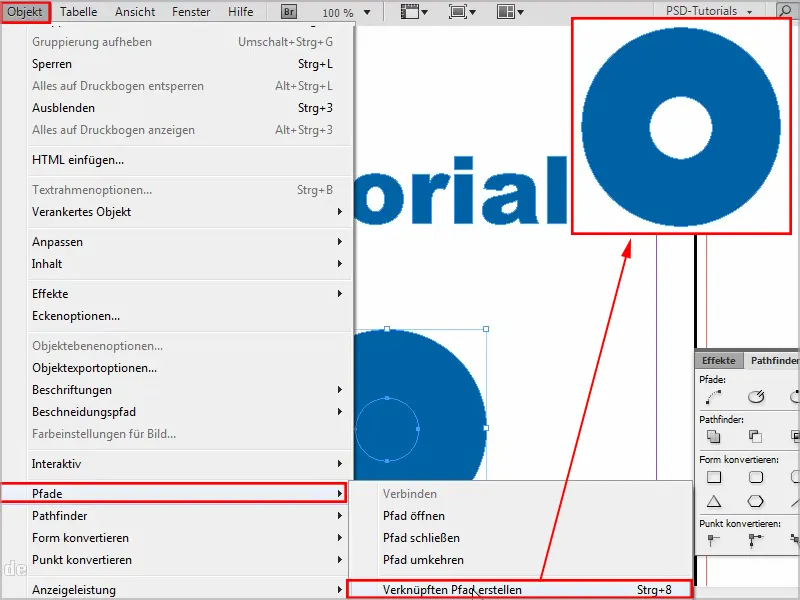This screenshot has height=600, width=800.
Task: Choose HTML einfügen... menu entry
Action: [x=190, y=160]
